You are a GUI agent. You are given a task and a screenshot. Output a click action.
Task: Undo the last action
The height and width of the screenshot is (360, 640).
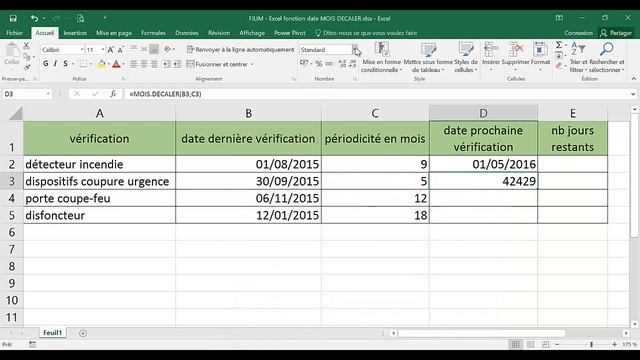click(34, 18)
